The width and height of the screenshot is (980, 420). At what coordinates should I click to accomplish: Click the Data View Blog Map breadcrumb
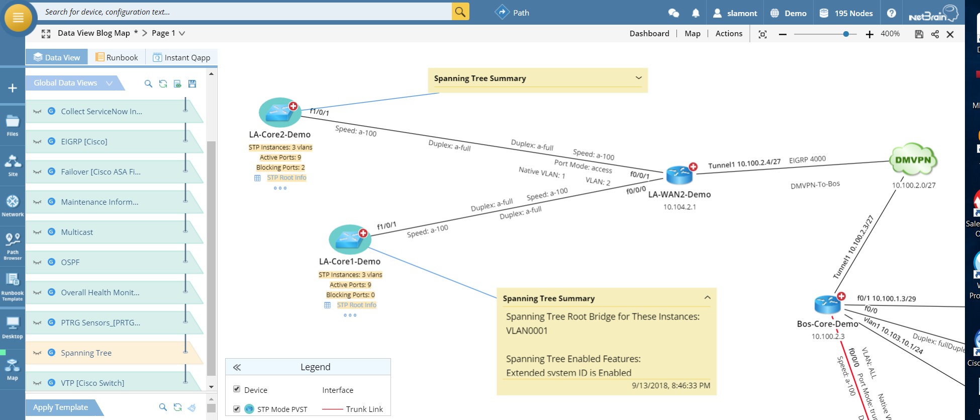tap(94, 33)
